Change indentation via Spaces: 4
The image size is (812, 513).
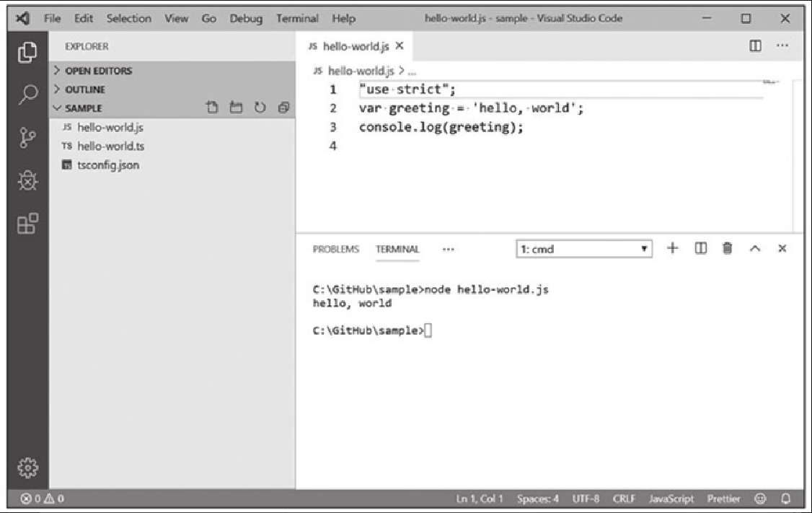coord(537,499)
